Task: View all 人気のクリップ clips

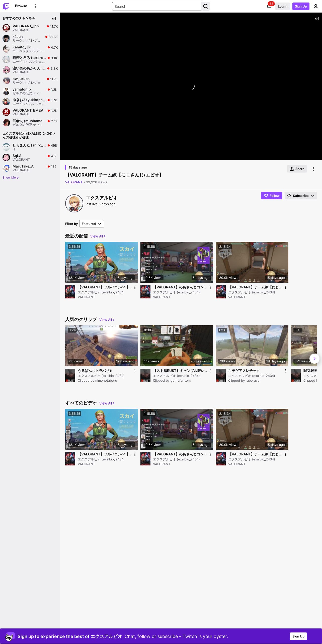Action: click(x=107, y=320)
